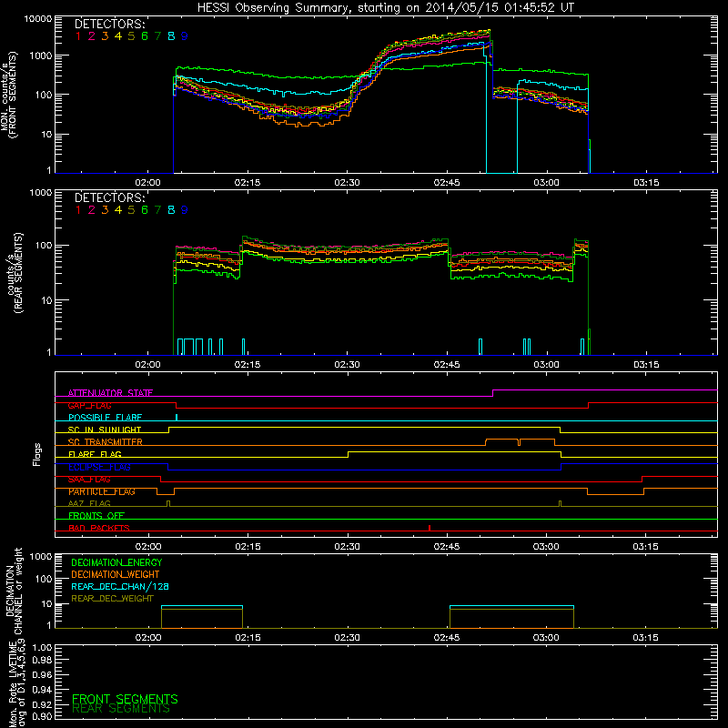Click the ATTENUATOR_STATE flag label
This screenshot has width=728, height=728.
tap(110, 393)
